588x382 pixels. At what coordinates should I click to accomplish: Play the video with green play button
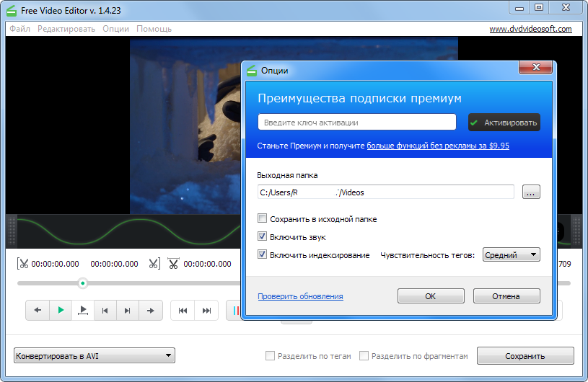click(61, 310)
